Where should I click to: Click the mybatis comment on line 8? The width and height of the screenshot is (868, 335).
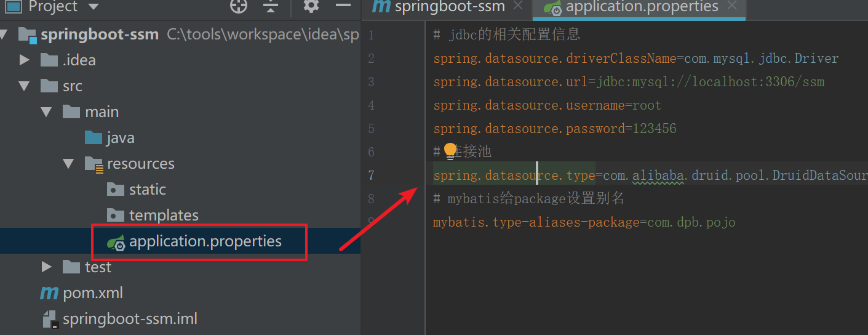pyautogui.click(x=529, y=199)
